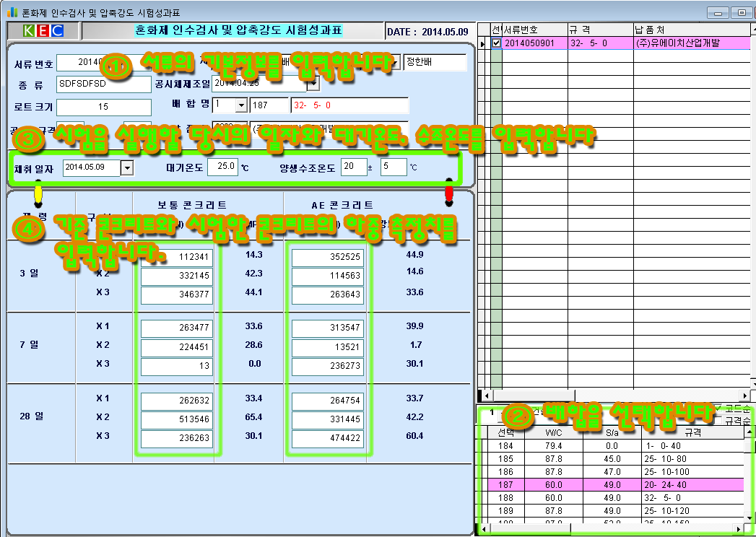Enable the 코드순 sort checkbox
756x537 pixels.
point(719,409)
